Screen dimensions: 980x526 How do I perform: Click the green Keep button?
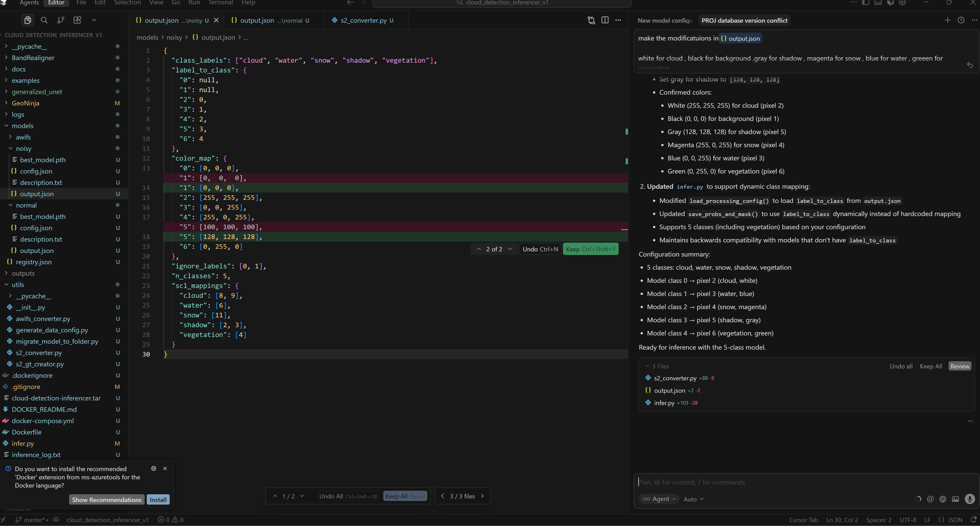click(x=590, y=249)
